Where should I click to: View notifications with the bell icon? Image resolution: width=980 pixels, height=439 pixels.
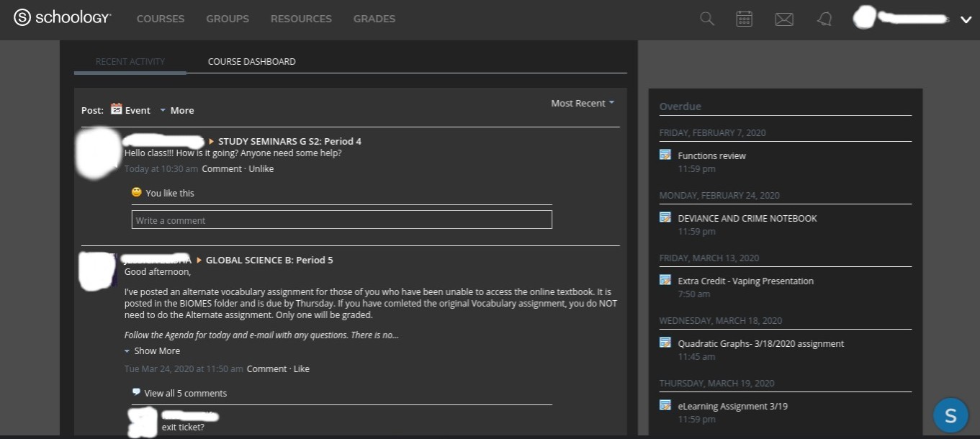tap(824, 19)
